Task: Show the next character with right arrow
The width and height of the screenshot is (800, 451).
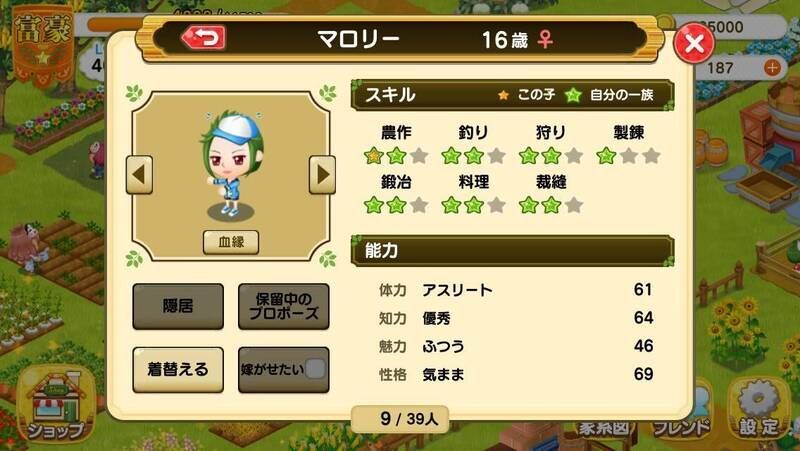Action: [x=322, y=175]
